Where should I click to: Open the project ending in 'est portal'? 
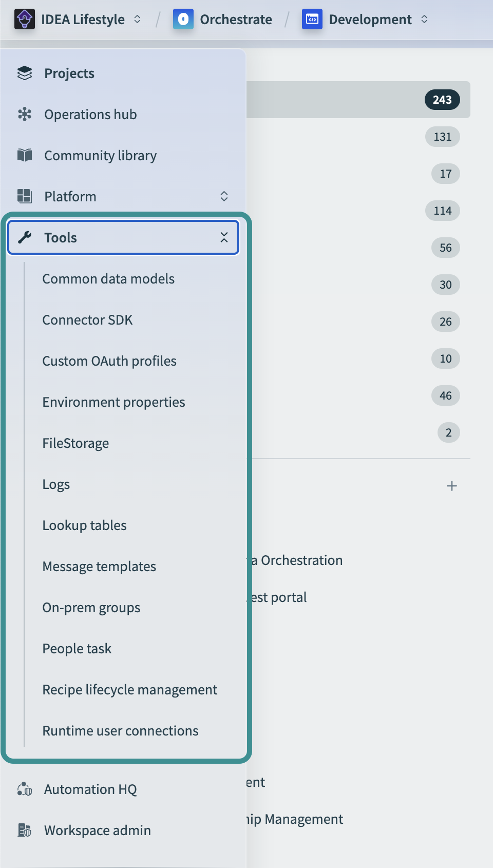coord(278,597)
